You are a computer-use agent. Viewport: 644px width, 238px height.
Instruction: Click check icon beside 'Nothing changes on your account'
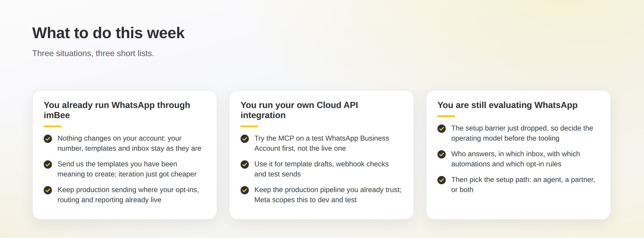48,139
